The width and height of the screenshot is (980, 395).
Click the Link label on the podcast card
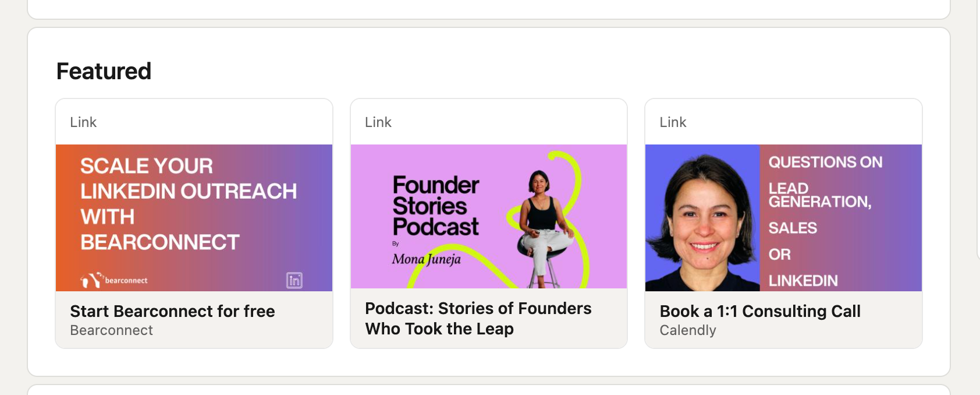(378, 122)
